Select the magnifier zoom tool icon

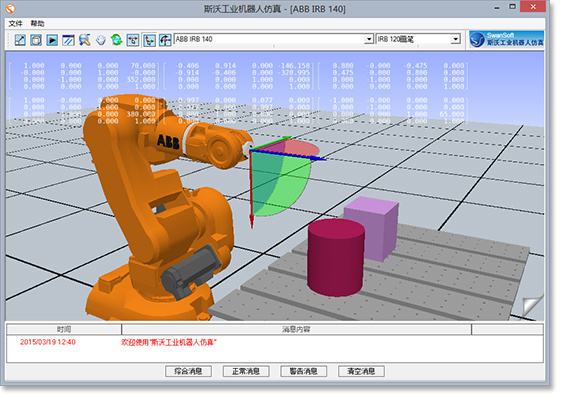point(85,40)
